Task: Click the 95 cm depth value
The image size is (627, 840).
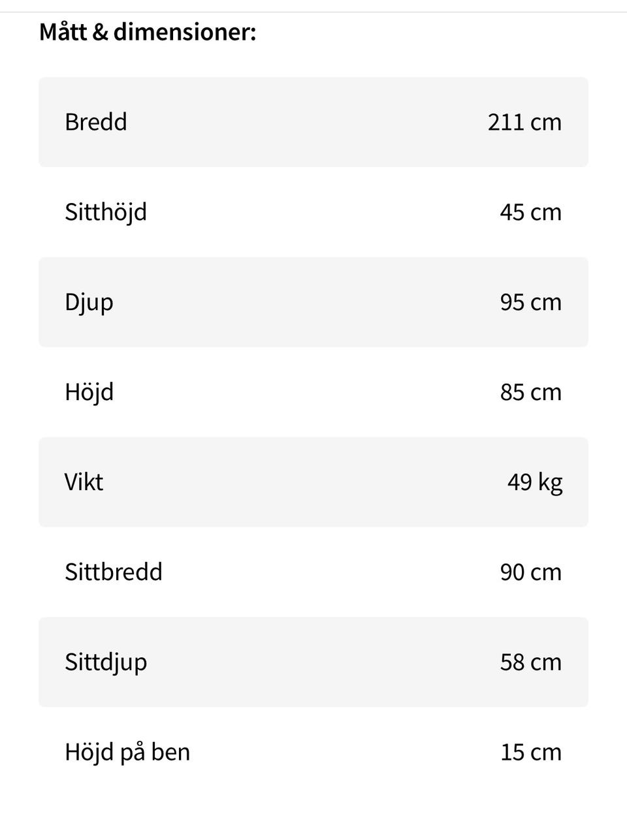Action: click(530, 302)
